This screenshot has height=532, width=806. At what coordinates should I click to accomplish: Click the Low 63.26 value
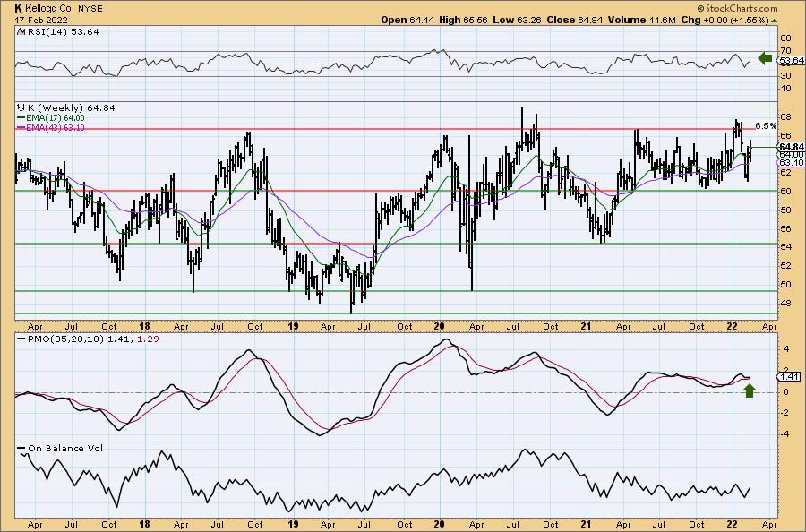click(517, 20)
